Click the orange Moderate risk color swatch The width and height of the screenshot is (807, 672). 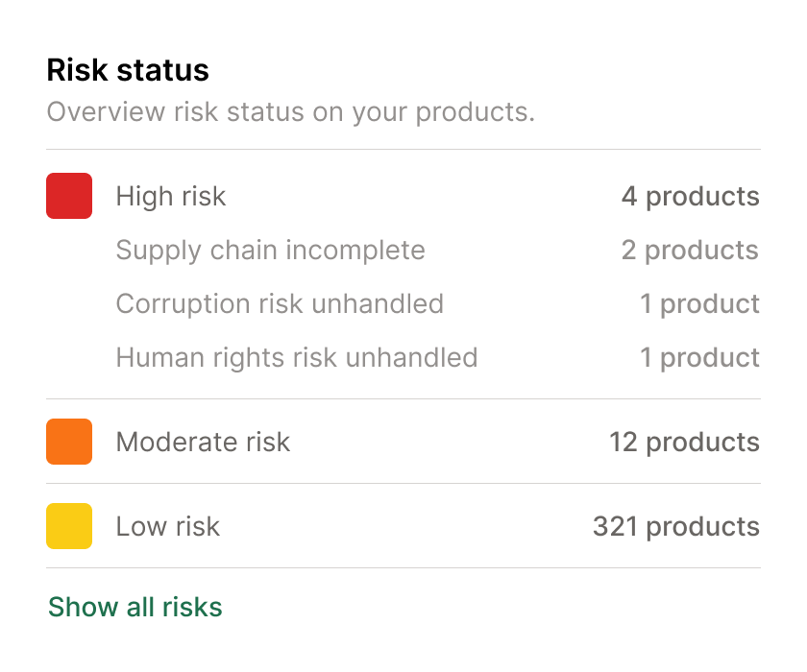[x=69, y=442]
